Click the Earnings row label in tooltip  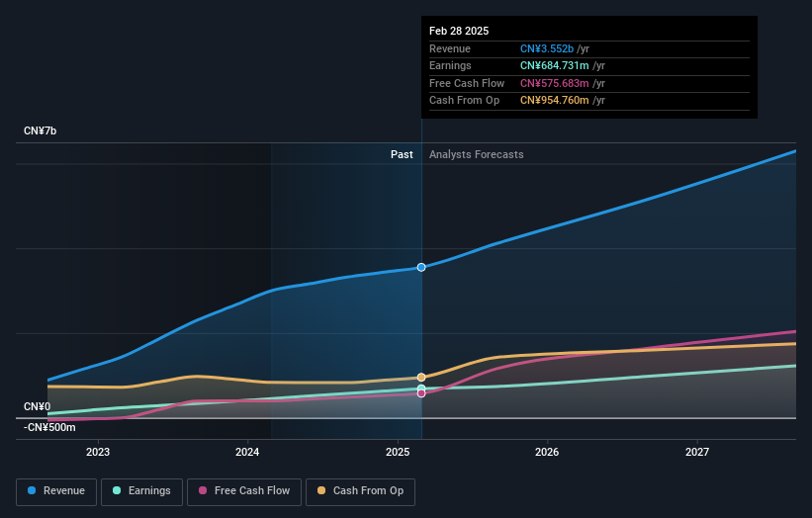[451, 65]
